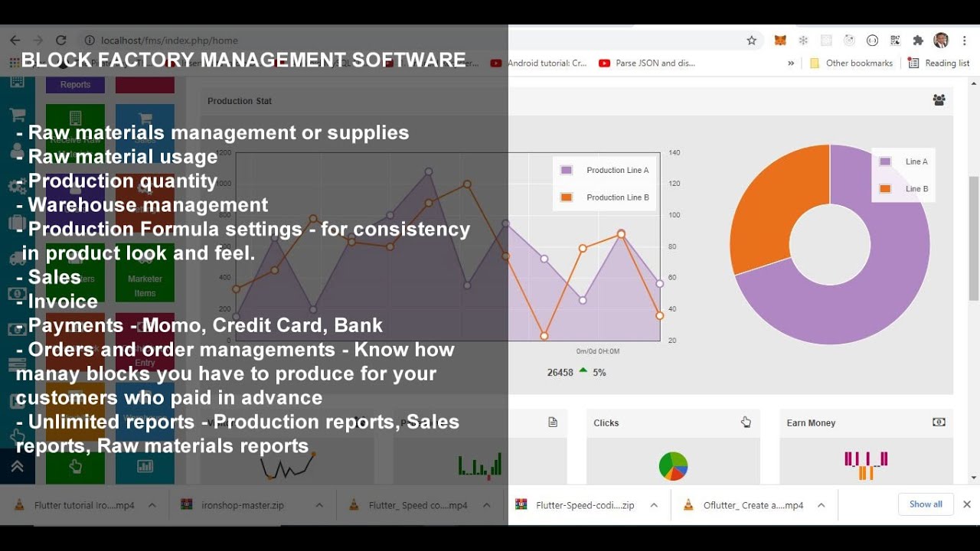The height and width of the screenshot is (551, 980).
Task: Click the Clicks card title
Action: pos(606,422)
